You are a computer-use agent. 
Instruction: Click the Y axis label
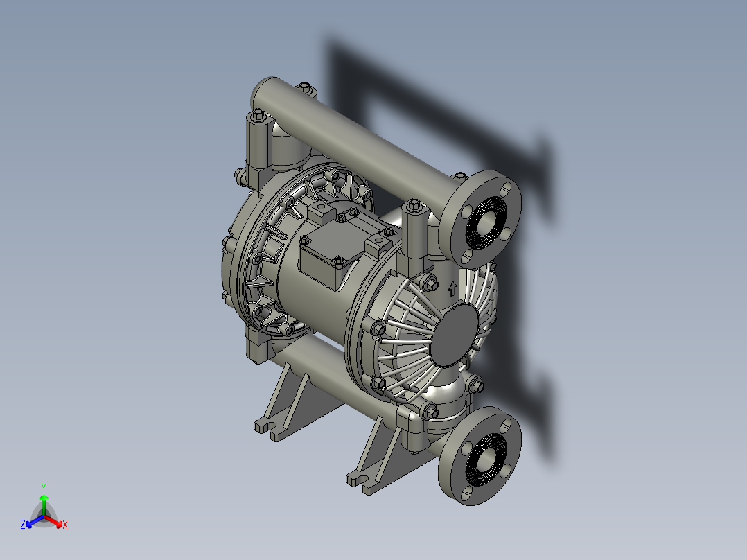tap(44, 486)
